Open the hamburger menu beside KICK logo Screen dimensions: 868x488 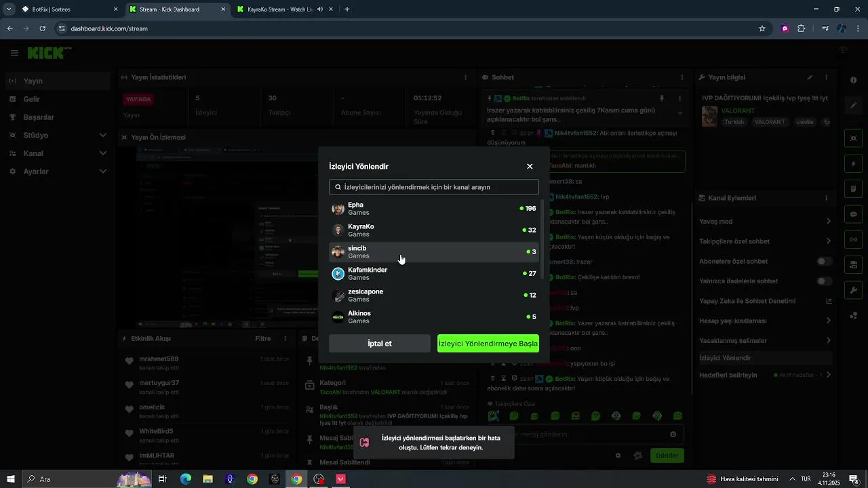click(14, 53)
